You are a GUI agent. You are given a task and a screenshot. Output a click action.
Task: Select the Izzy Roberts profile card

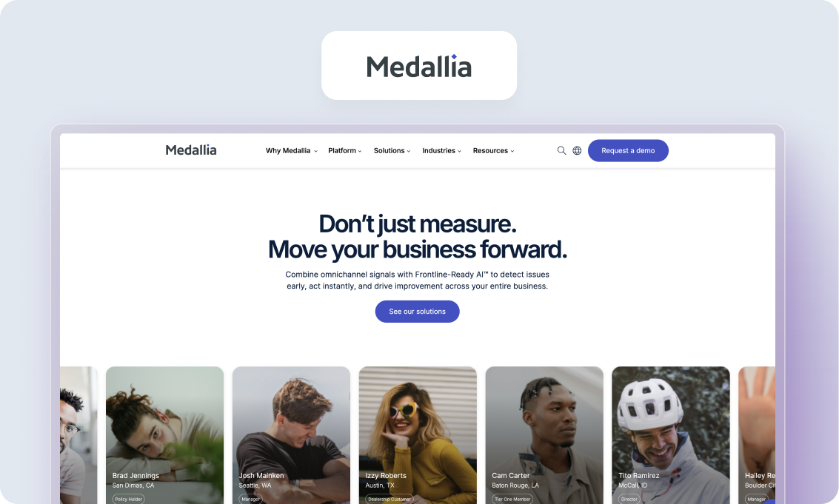pos(418,435)
